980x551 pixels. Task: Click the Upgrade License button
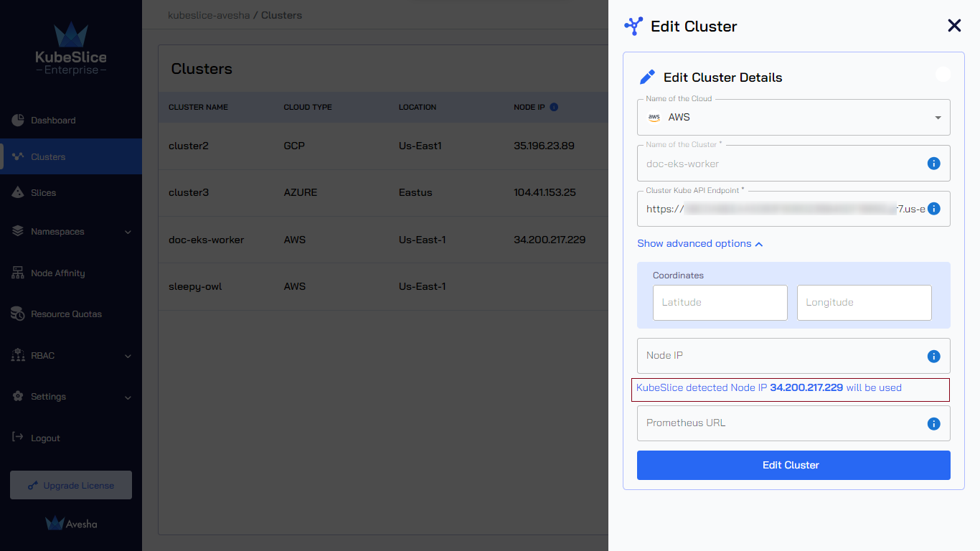click(71, 485)
